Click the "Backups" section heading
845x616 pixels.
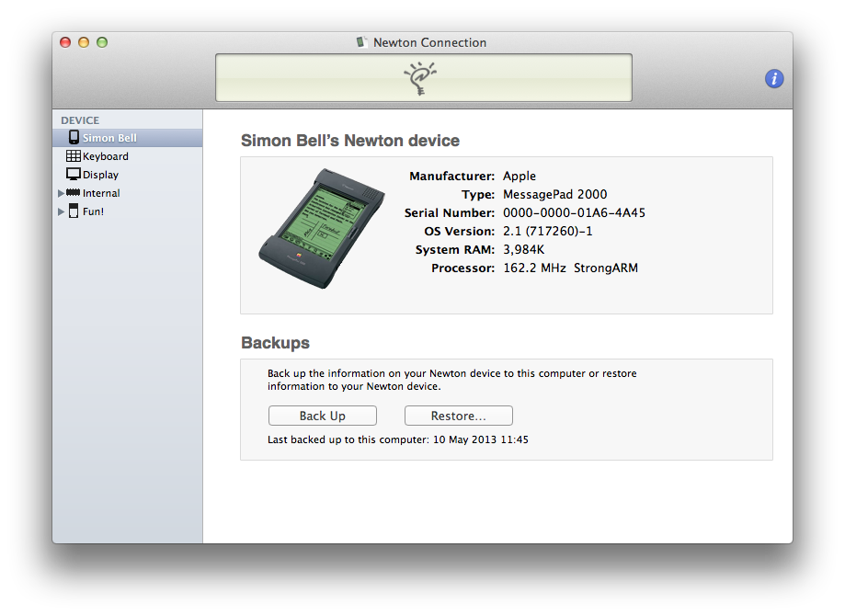[275, 343]
